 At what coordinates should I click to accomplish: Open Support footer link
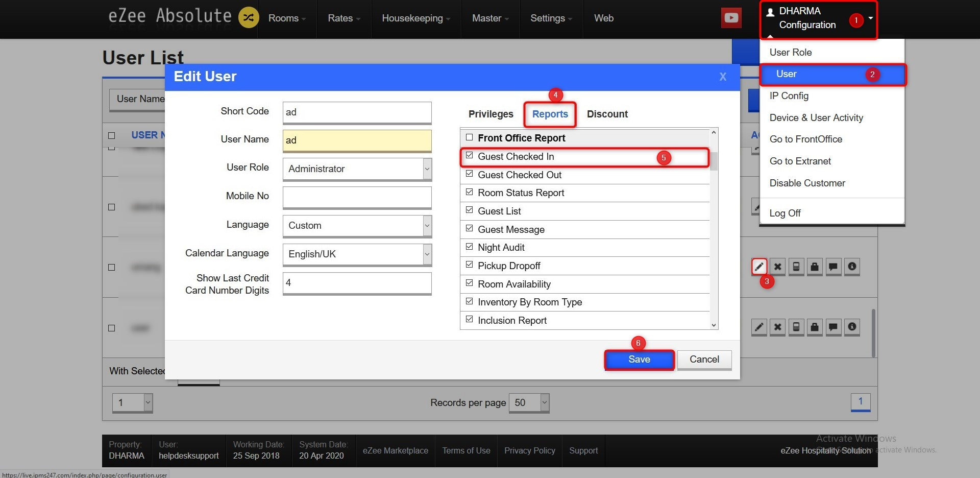(583, 450)
